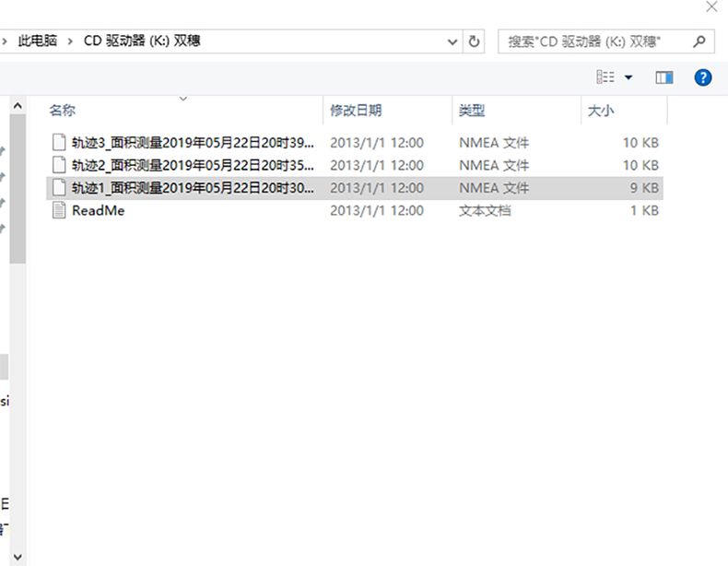Select file name 轨迹1_面积测量2019年05月22日20时30
The image size is (728, 566).
click(x=193, y=188)
